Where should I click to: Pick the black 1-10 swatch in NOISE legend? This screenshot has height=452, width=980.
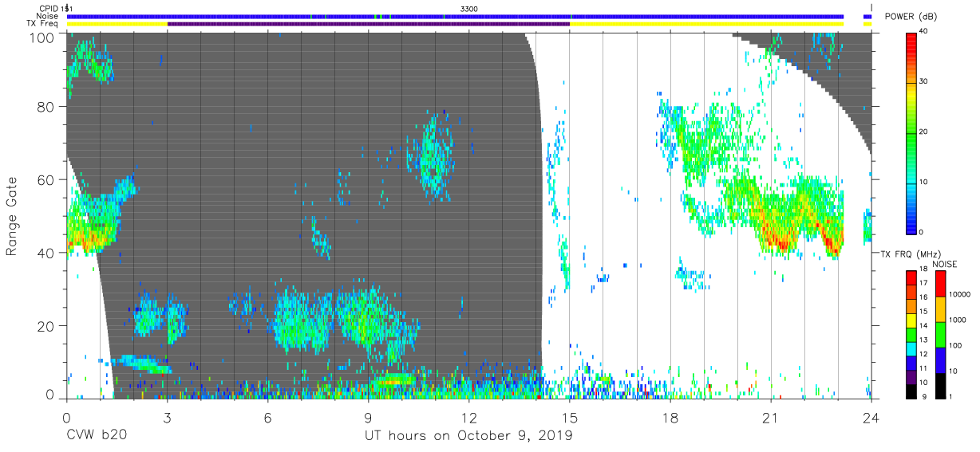coord(940,384)
